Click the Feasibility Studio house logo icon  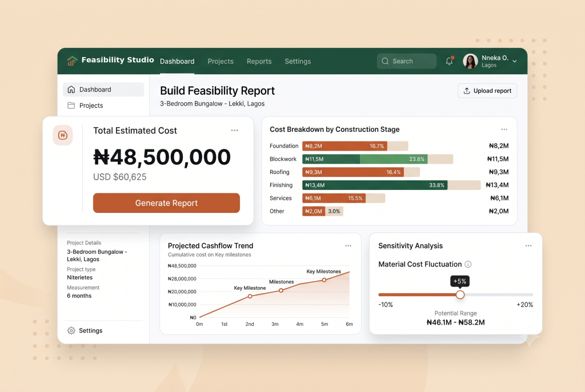[x=72, y=60]
